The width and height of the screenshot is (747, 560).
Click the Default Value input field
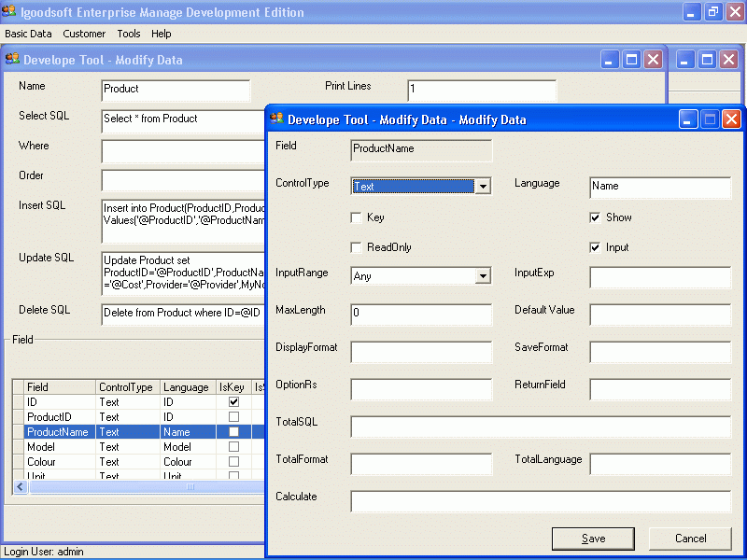pyautogui.click(x=660, y=315)
